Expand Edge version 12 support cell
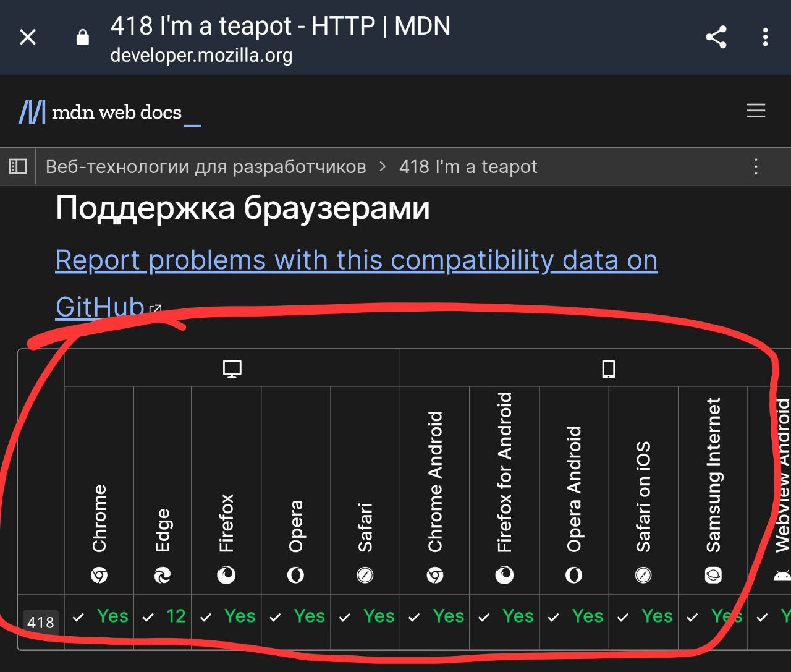Image resolution: width=791 pixels, height=672 pixels. click(x=163, y=621)
